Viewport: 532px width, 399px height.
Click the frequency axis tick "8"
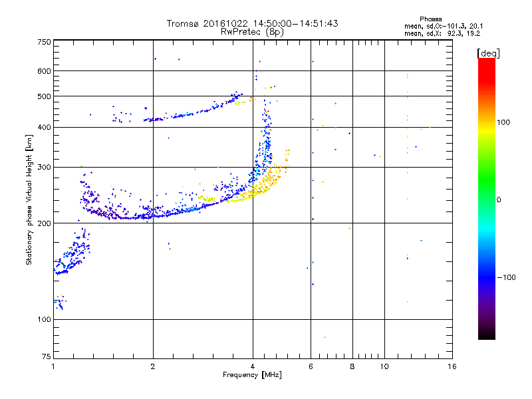(x=352, y=366)
